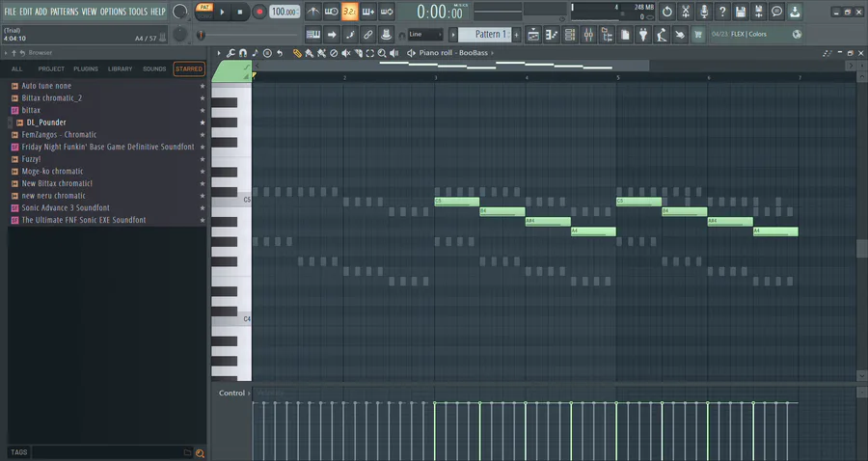Open the TOOLS menu
Screen dimensions: 868x461
click(138, 11)
